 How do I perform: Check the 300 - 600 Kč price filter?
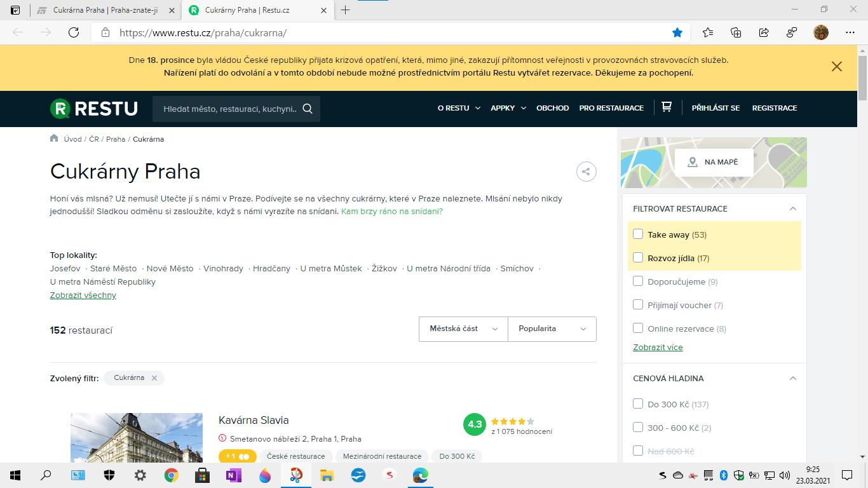[x=638, y=427]
